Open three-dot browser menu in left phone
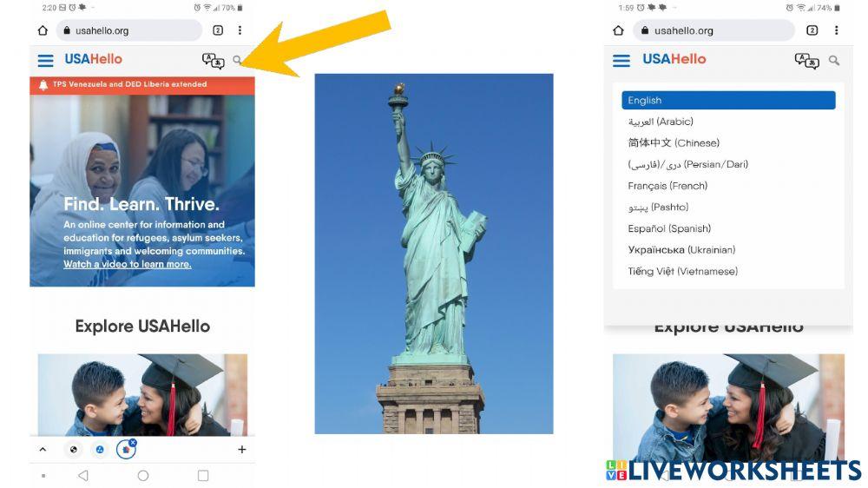The width and height of the screenshot is (868, 488). (240, 30)
